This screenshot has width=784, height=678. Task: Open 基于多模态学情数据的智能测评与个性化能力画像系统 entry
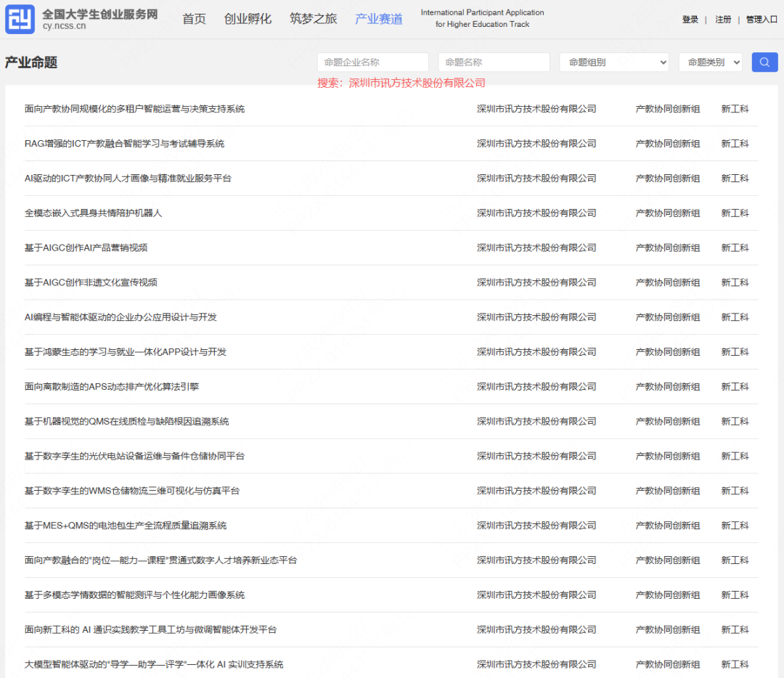click(134, 595)
